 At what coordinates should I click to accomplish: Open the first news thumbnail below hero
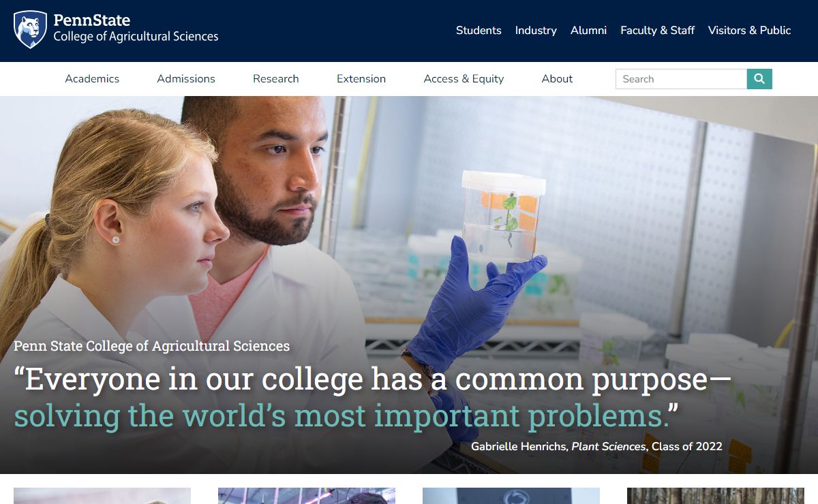click(x=102, y=496)
